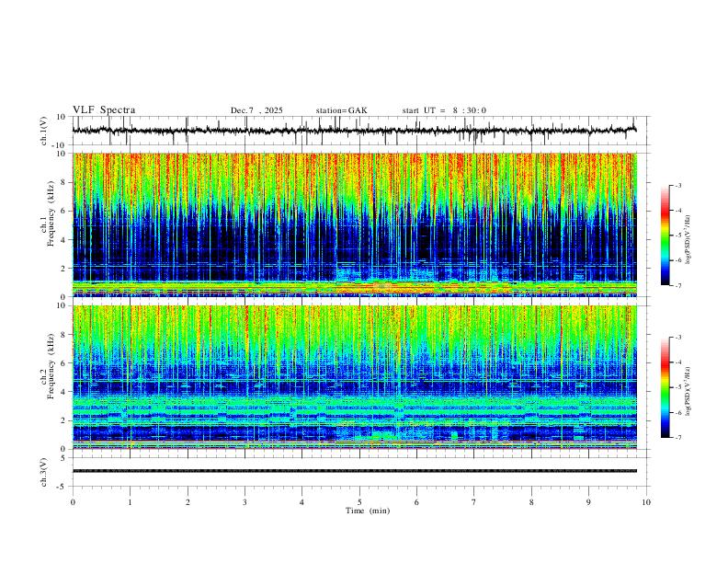Click the ch.2 color scale bar

point(665,387)
